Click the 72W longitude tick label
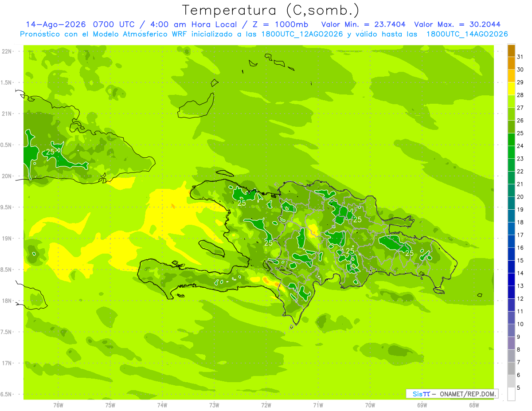The height and width of the screenshot is (411, 532). (x=266, y=405)
